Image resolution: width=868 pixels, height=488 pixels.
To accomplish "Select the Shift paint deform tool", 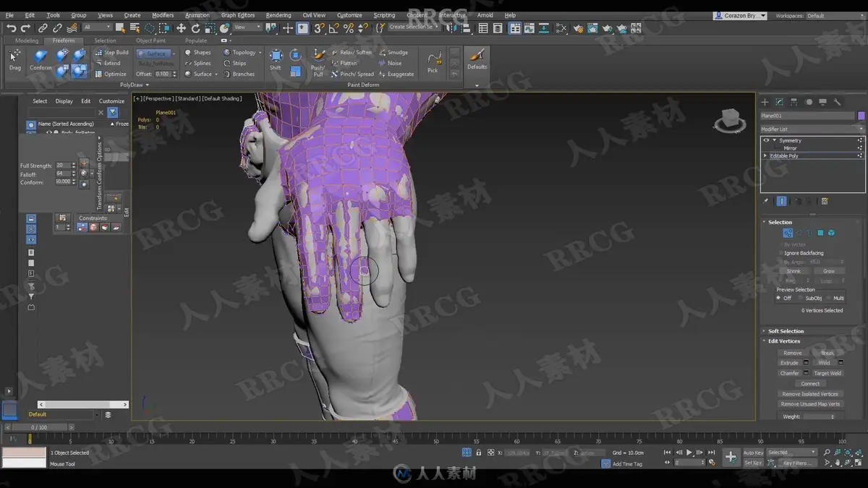I will 276,59.
